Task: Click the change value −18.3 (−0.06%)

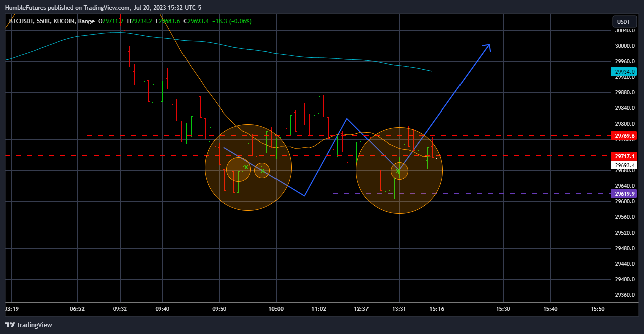Action: [232, 21]
